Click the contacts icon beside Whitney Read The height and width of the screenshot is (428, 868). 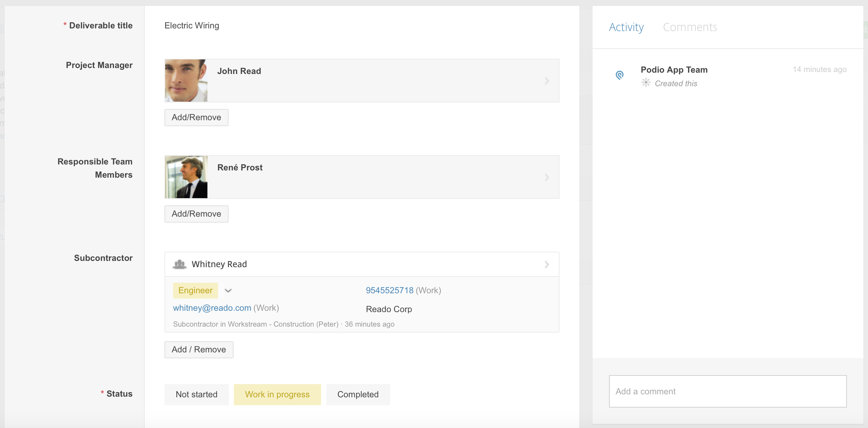pos(180,264)
